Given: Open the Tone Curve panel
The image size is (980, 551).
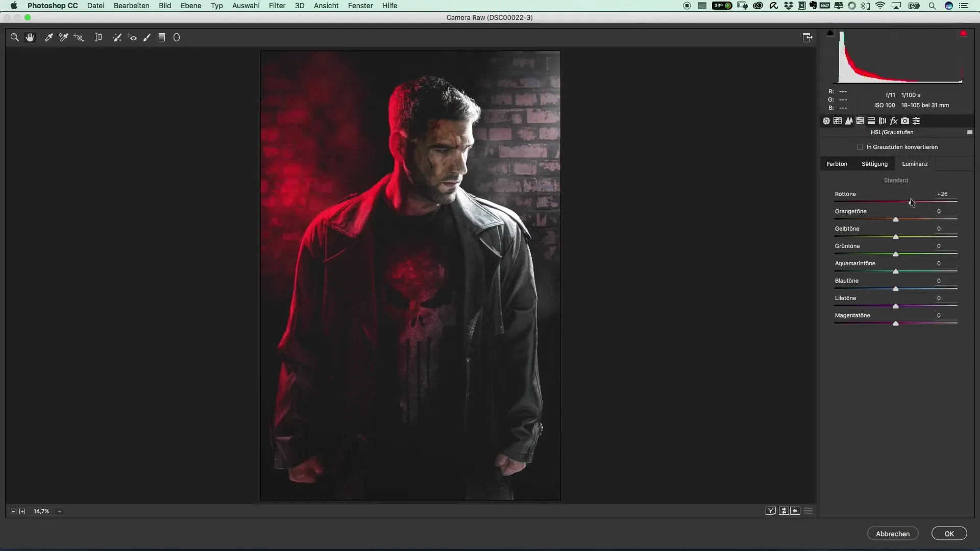Looking at the screenshot, I should 838,121.
